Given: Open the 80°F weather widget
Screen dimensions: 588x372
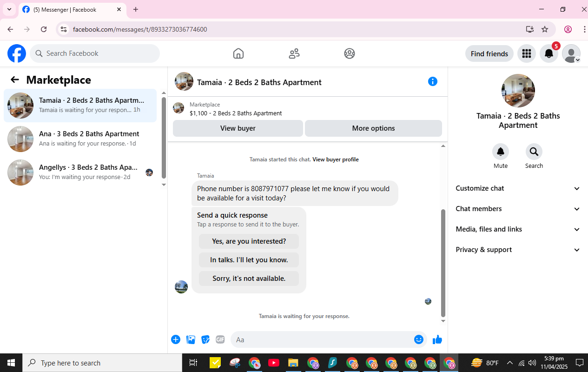Looking at the screenshot, I should 485,363.
